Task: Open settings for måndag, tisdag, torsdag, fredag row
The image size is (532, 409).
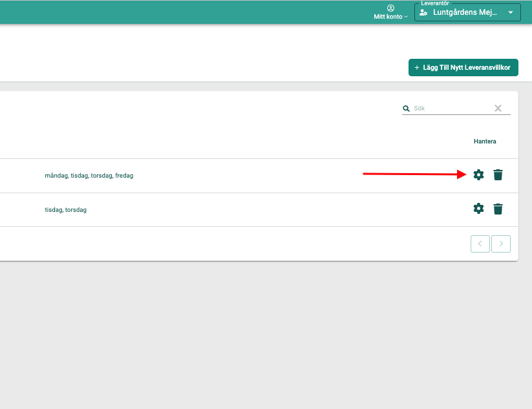Action: [x=478, y=175]
